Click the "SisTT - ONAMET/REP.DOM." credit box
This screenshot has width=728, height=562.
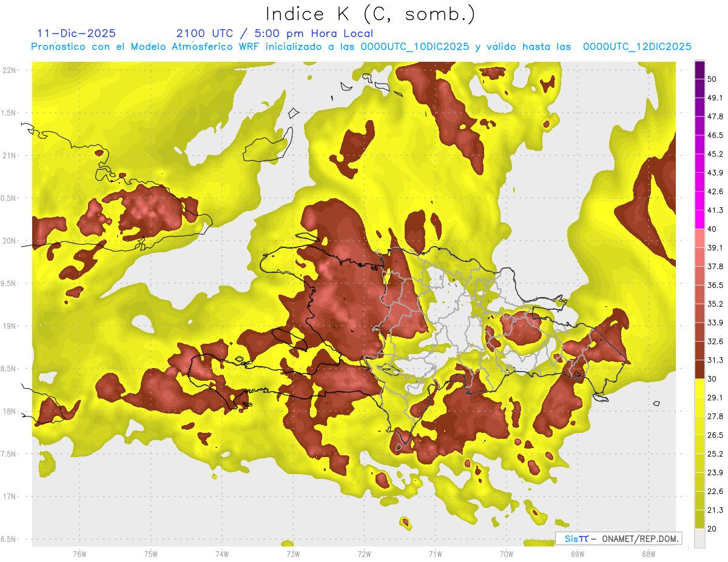click(x=619, y=538)
